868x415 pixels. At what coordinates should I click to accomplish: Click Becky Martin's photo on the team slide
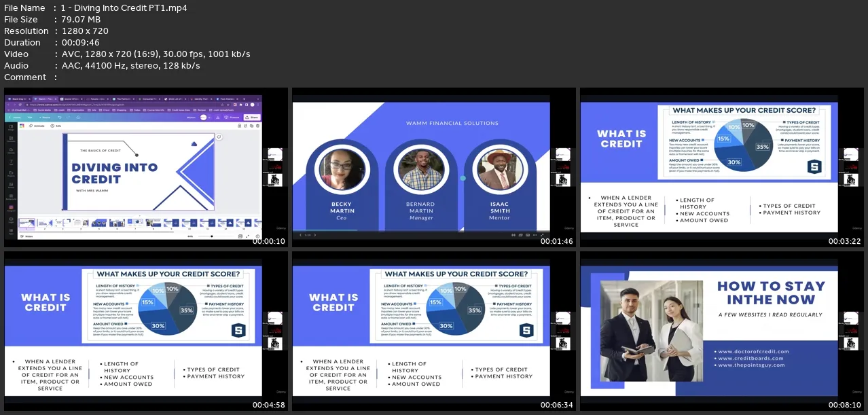342,170
